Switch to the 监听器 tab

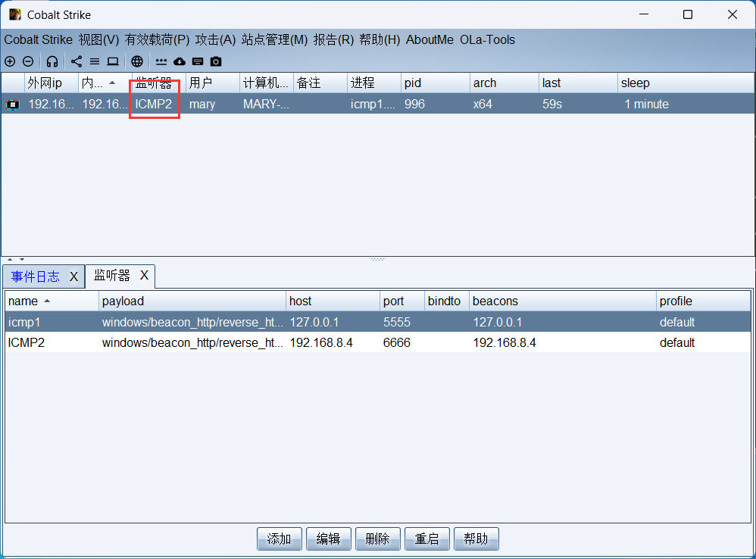click(x=112, y=276)
